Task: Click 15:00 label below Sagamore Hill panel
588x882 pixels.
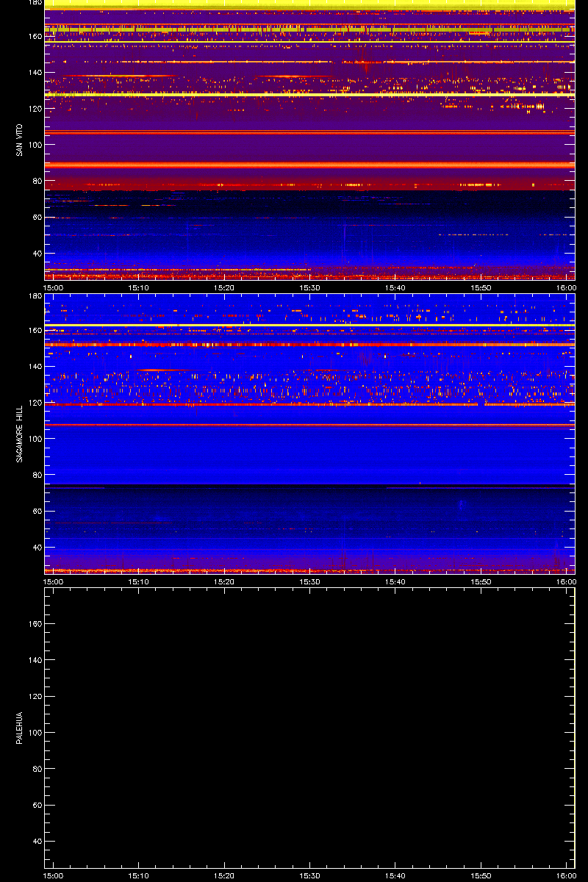Action: tap(54, 582)
